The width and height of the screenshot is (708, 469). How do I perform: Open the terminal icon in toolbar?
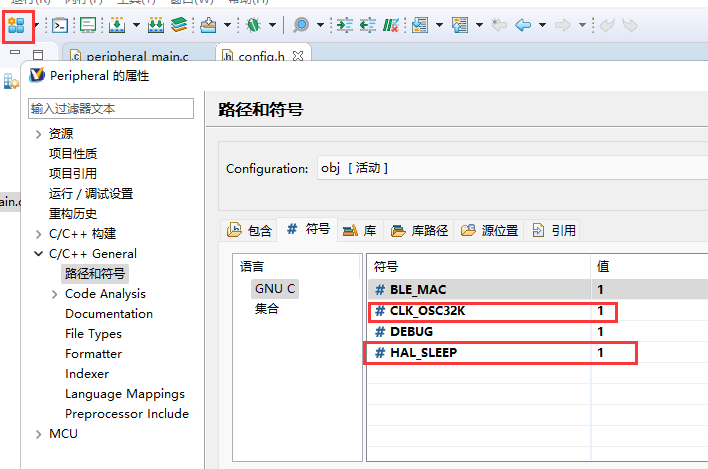61,25
